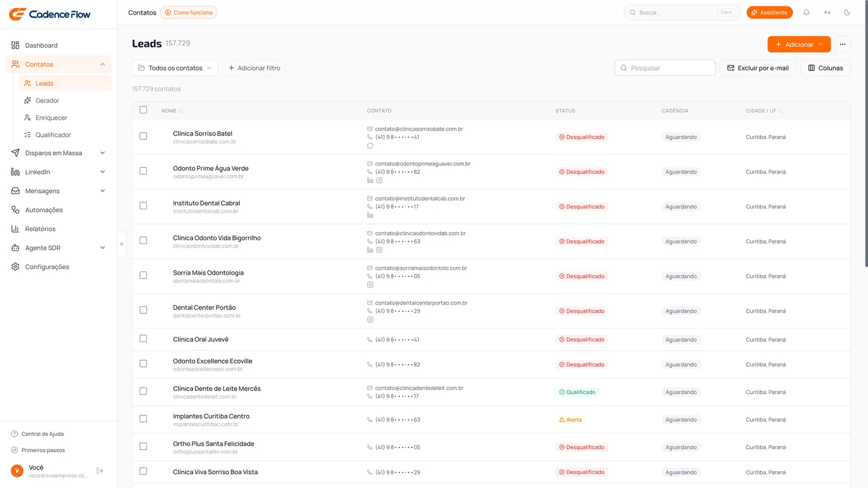Screen dimensions: 868x488
Task: Click phone icon for Implantes Curitiba Centro
Action: 370,420
